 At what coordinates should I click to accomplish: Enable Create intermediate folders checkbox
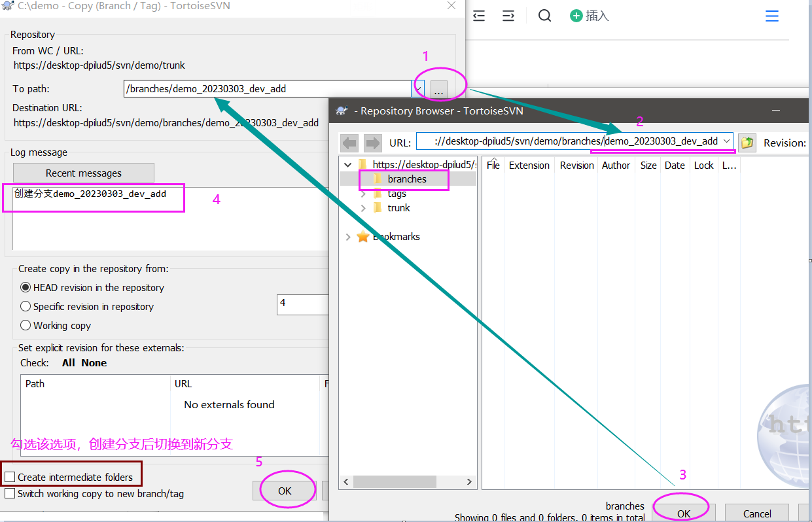coord(10,478)
